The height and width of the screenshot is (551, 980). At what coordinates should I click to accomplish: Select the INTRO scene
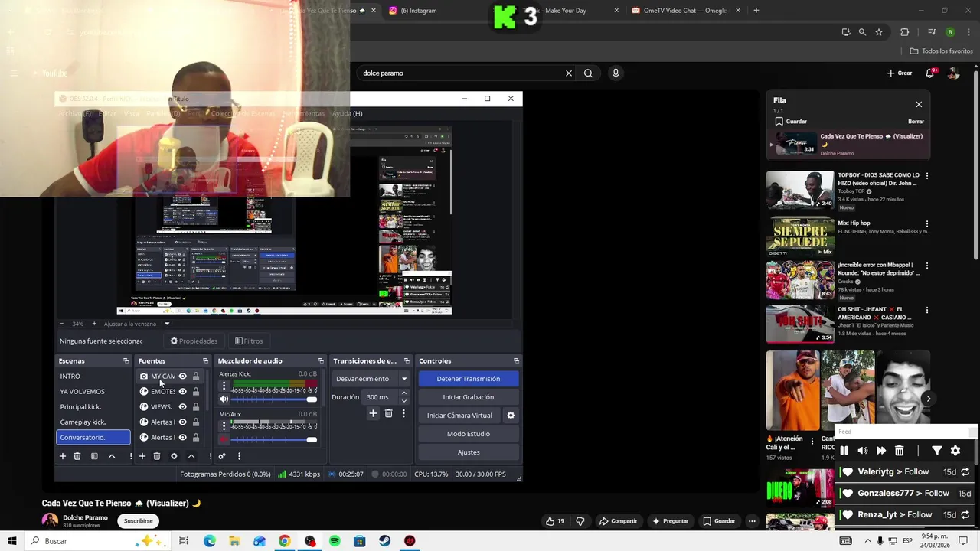pos(93,377)
